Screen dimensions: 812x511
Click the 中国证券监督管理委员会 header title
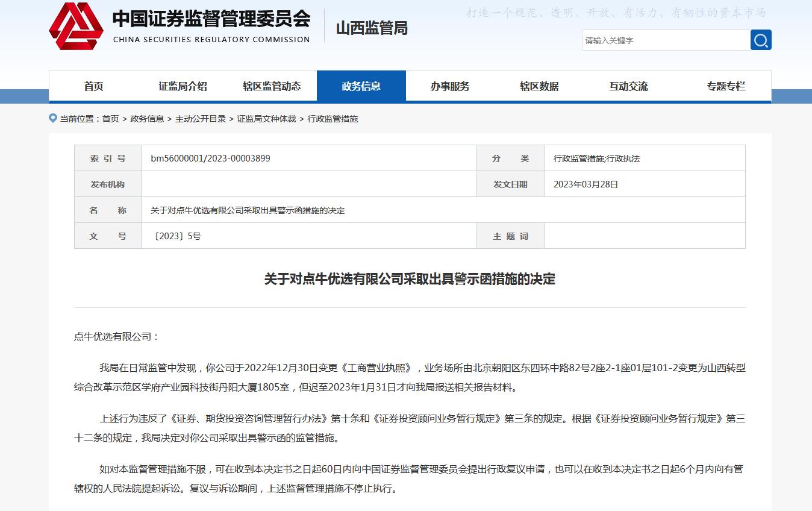[211, 19]
